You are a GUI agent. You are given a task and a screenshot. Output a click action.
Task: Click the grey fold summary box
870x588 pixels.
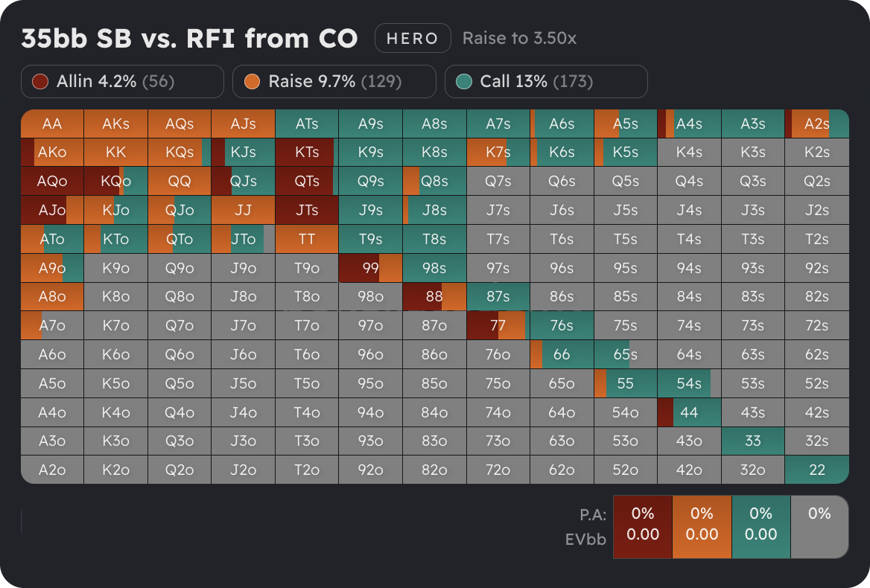819,526
